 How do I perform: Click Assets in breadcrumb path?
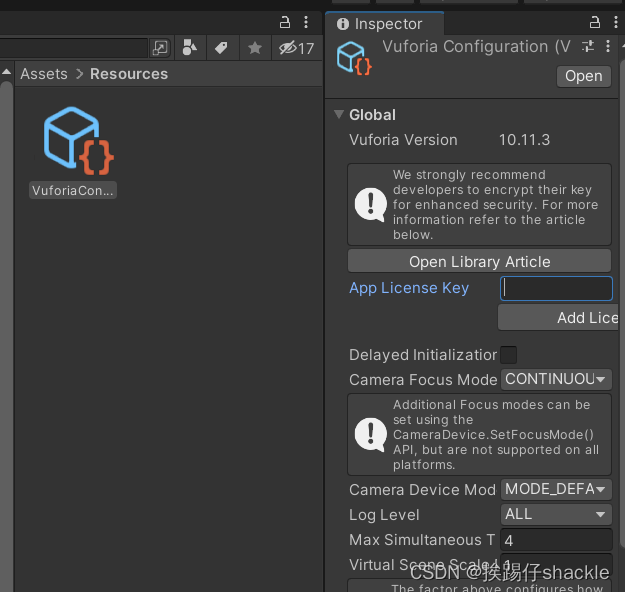tap(44, 74)
